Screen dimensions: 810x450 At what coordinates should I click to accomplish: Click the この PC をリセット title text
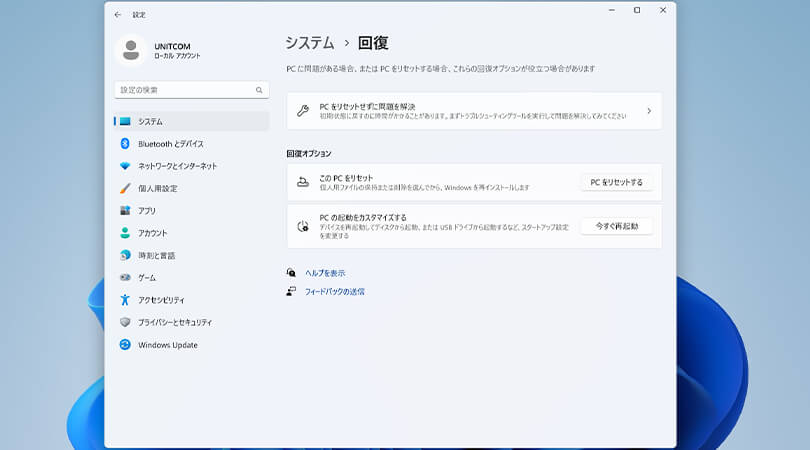(346, 178)
